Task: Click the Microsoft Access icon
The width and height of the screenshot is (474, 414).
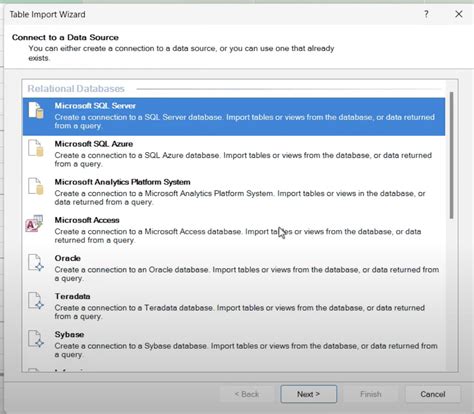Action: [x=34, y=223]
